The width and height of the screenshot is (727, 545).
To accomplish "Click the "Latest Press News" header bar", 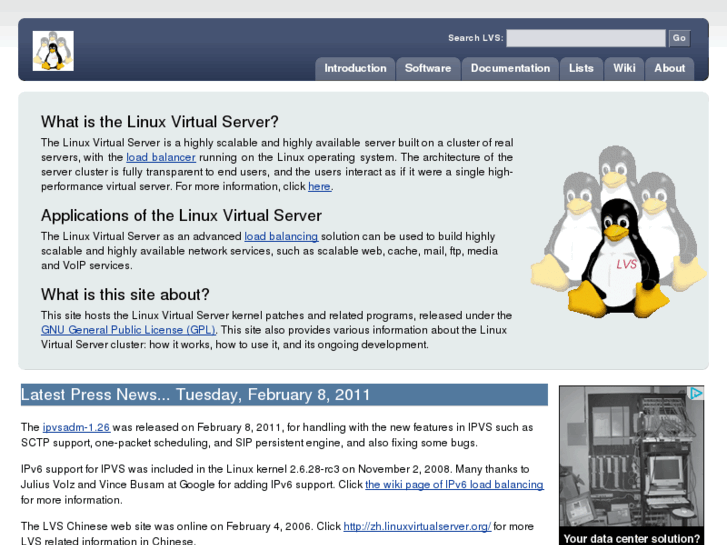I will coord(284,395).
